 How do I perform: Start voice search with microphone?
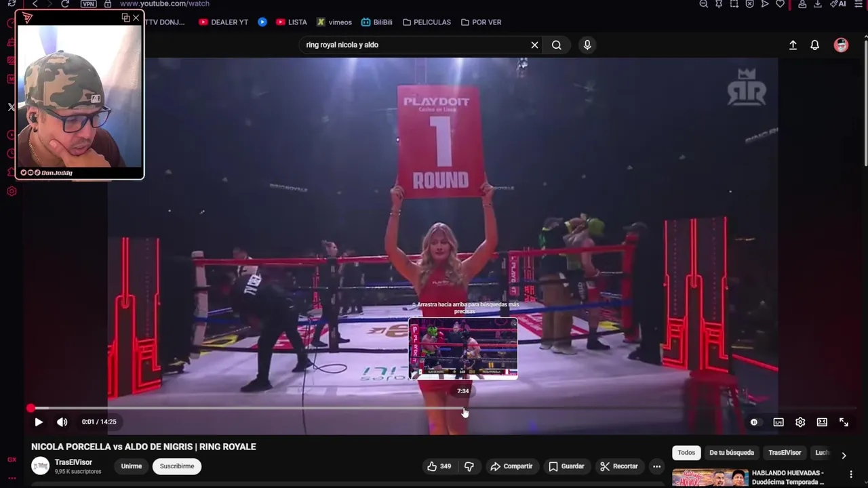pos(587,45)
